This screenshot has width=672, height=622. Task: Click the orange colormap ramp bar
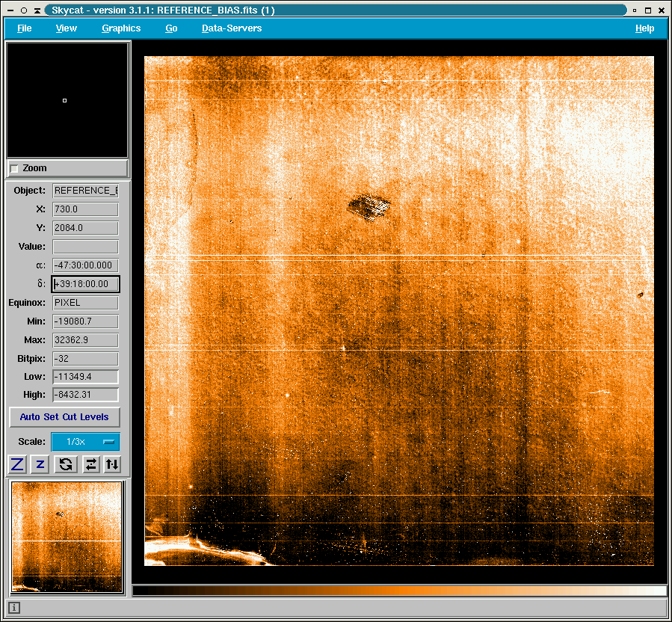(399, 591)
